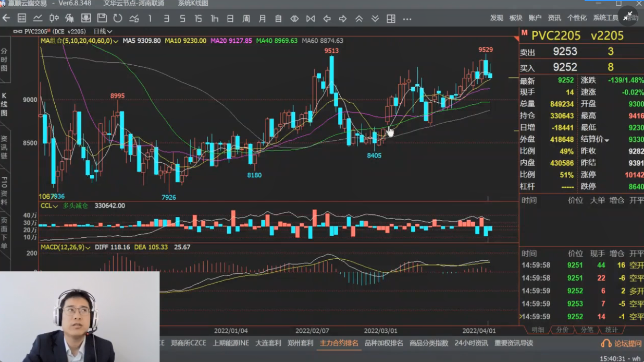Click the 分时图 side button
This screenshot has width=644, height=362.
pyautogui.click(x=4, y=61)
